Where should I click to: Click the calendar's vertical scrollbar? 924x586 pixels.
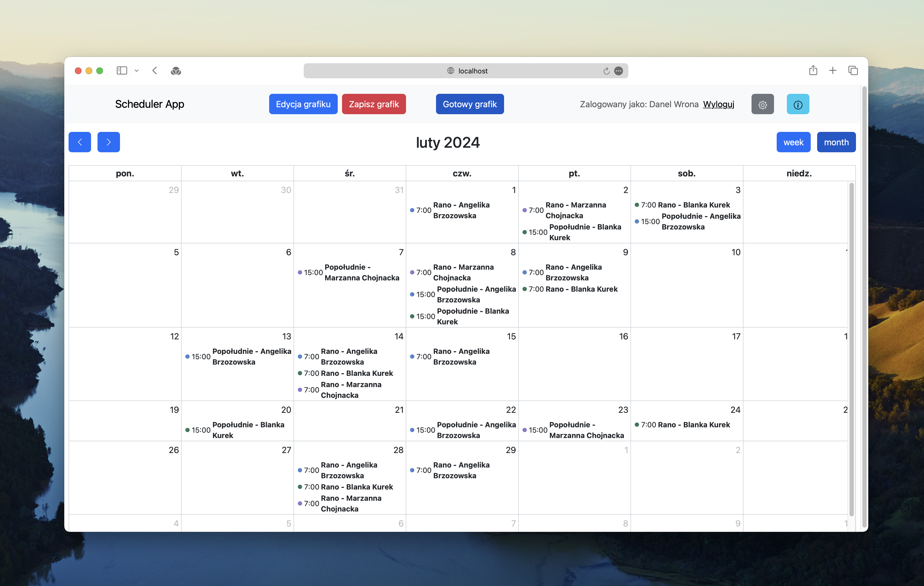coord(851,350)
